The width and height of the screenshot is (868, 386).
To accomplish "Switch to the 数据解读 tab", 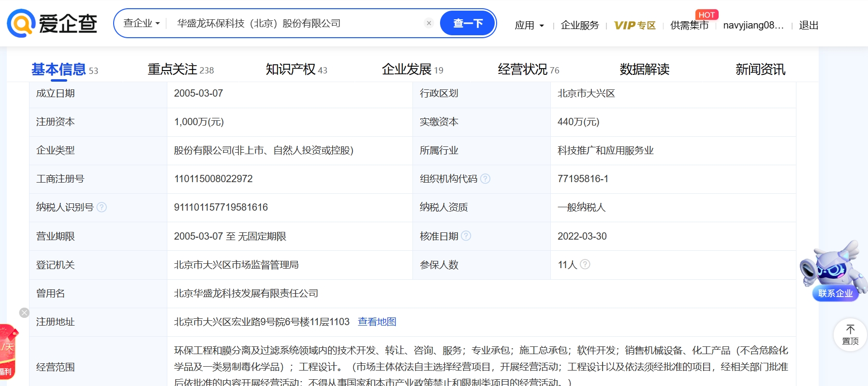I will pos(645,70).
